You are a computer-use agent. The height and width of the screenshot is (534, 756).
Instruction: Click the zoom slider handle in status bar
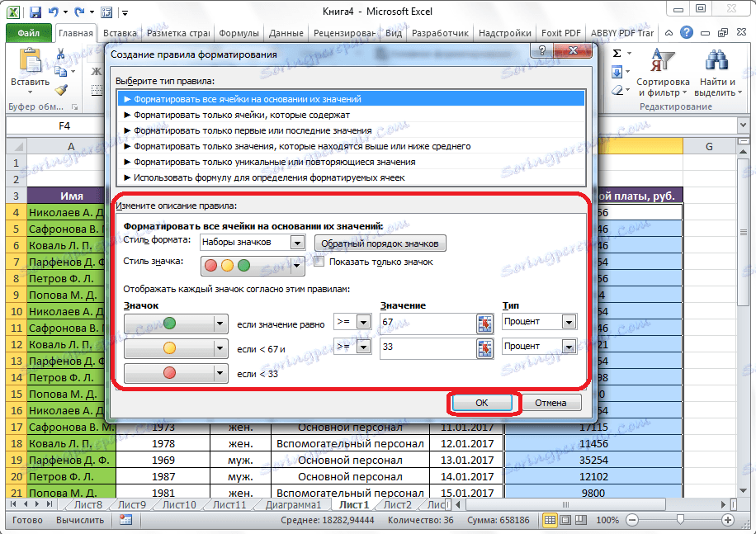pos(680,519)
